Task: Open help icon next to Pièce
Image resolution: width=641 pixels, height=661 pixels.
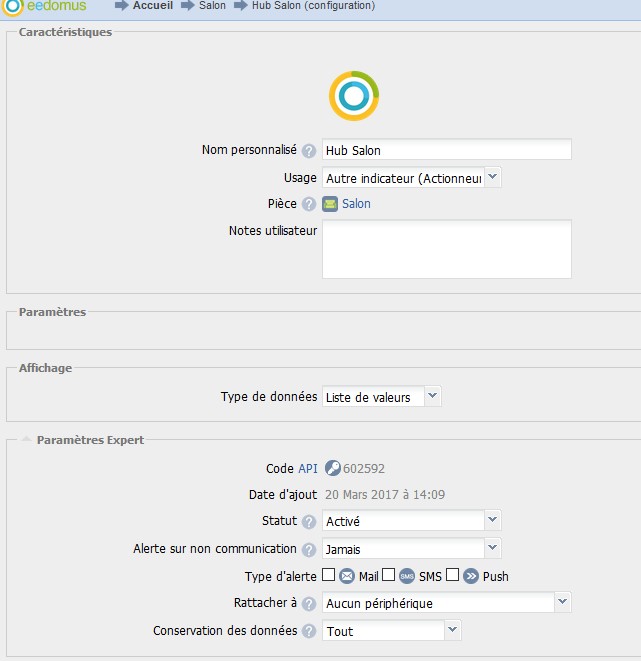Action: pyautogui.click(x=308, y=204)
